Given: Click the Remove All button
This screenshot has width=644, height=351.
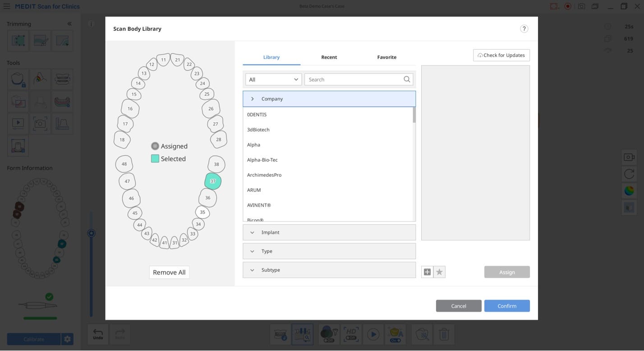Looking at the screenshot, I should (169, 272).
